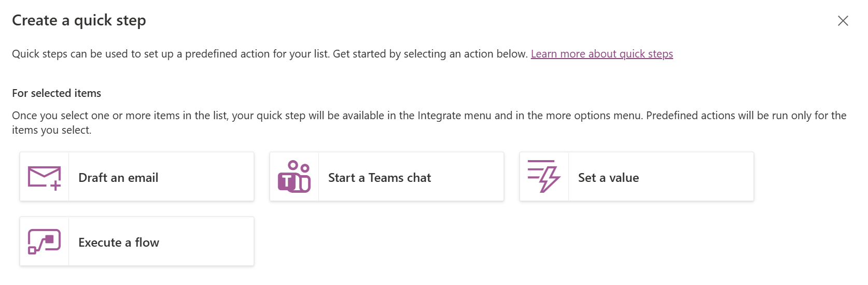Viewport: 868px width, 285px height.
Task: Click the Draft an email envelope icon
Action: 44,177
